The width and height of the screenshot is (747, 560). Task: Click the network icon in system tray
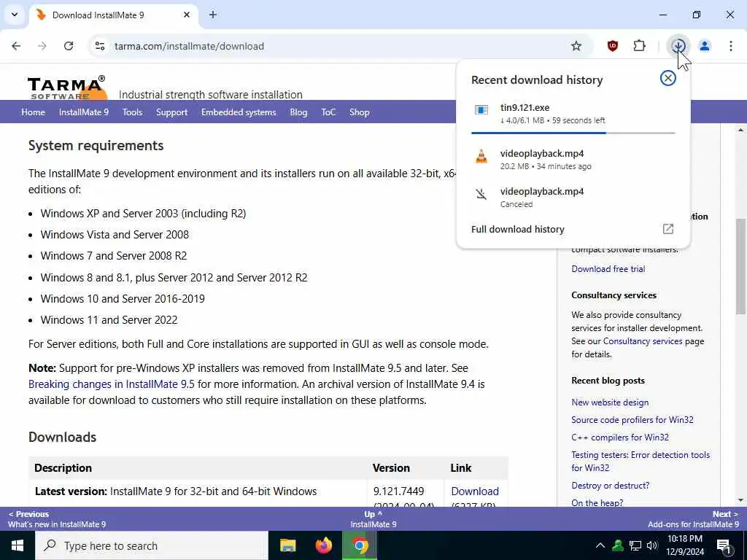[635, 545]
